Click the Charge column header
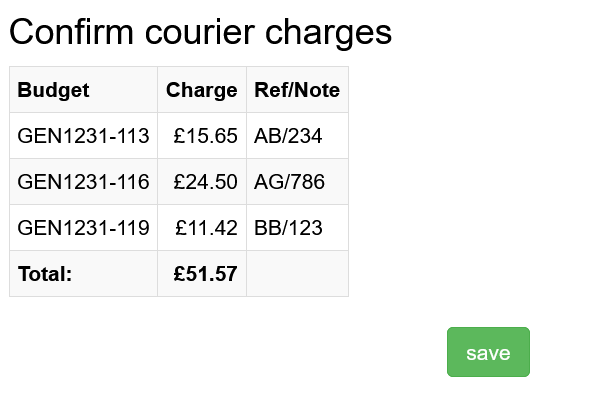Screen dimensions: 608x407 (201, 90)
